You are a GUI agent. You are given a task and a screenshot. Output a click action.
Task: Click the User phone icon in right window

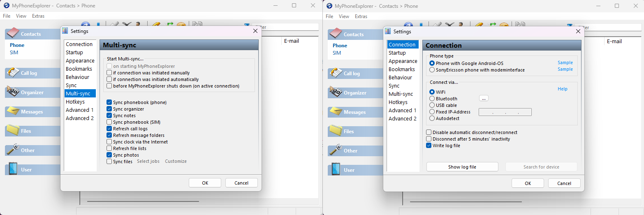tap(336, 169)
